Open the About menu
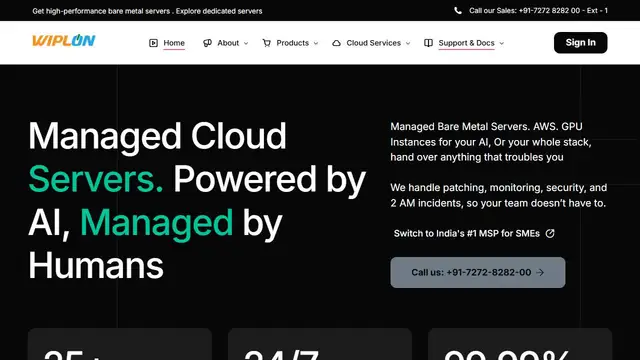This screenshot has height=360, width=640. (x=228, y=43)
